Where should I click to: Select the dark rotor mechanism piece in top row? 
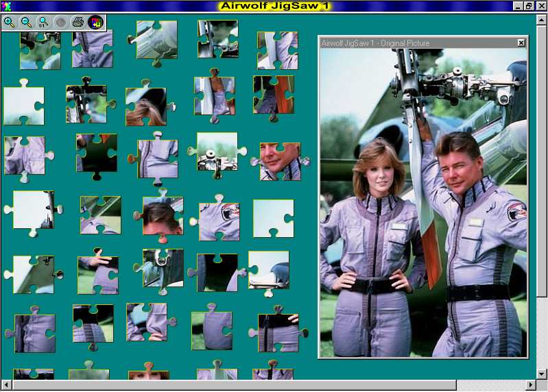[218, 39]
